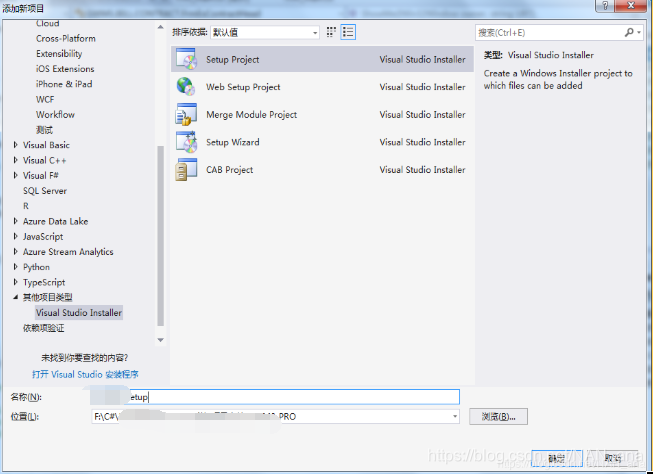Viewport: 653px width, 474px height.
Task: Select the 'Merge Module Project' name text
Action: (x=252, y=115)
